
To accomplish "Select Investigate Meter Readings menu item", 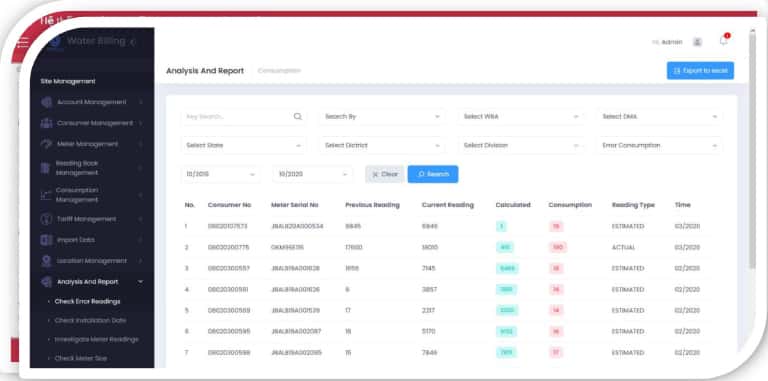I will (x=96, y=339).
